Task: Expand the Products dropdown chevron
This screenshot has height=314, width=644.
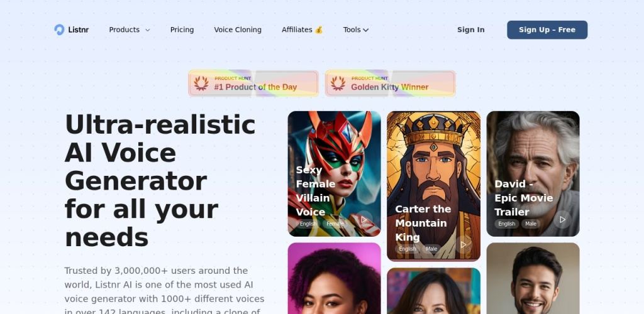Action: pos(147,30)
